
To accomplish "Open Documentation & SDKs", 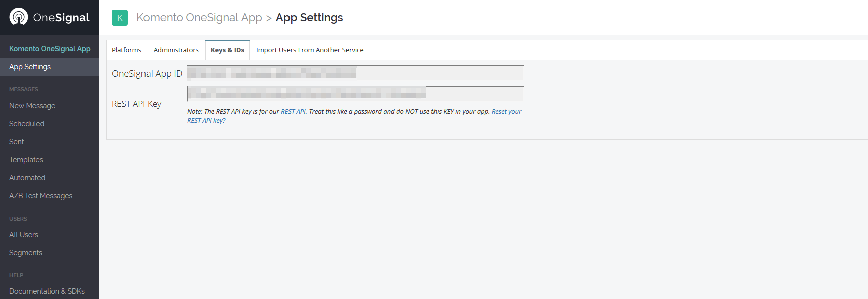I will [x=47, y=291].
